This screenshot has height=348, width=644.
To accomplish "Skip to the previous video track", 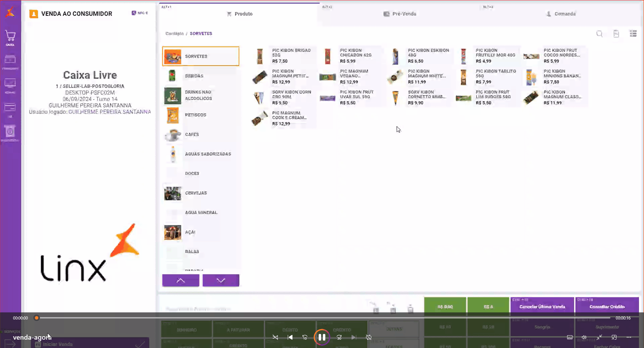I will (290, 337).
